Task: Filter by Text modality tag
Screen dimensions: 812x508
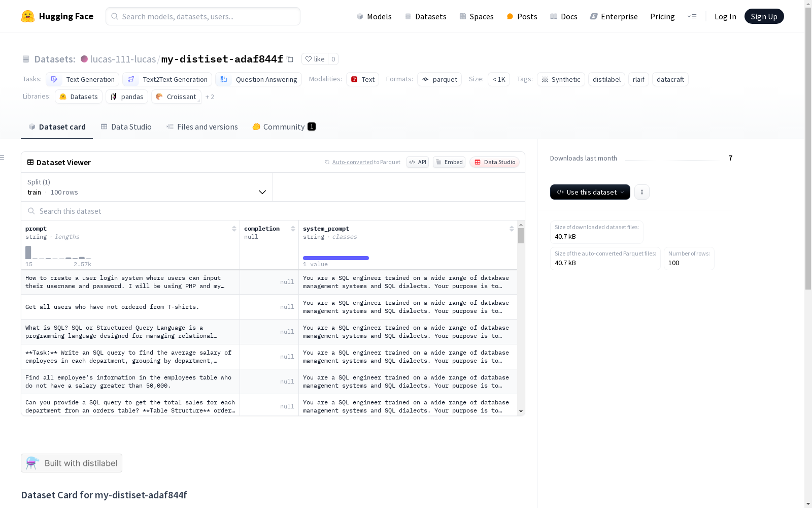Action: 362,79
